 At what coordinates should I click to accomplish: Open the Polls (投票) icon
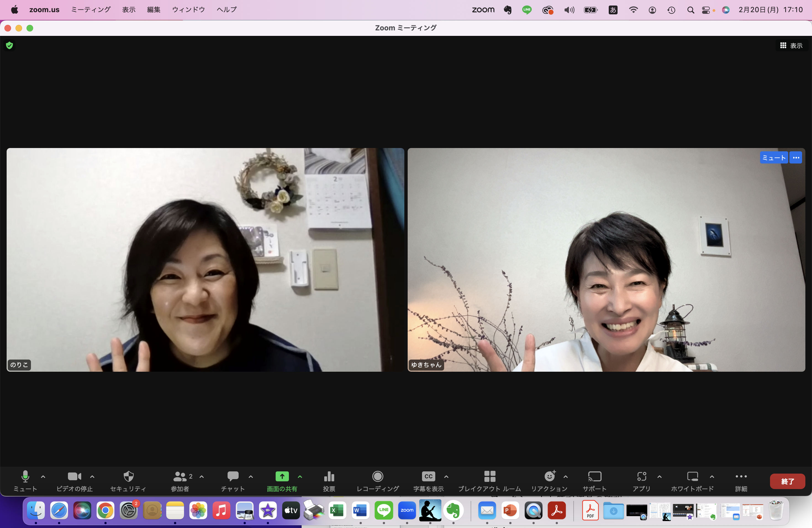click(329, 476)
